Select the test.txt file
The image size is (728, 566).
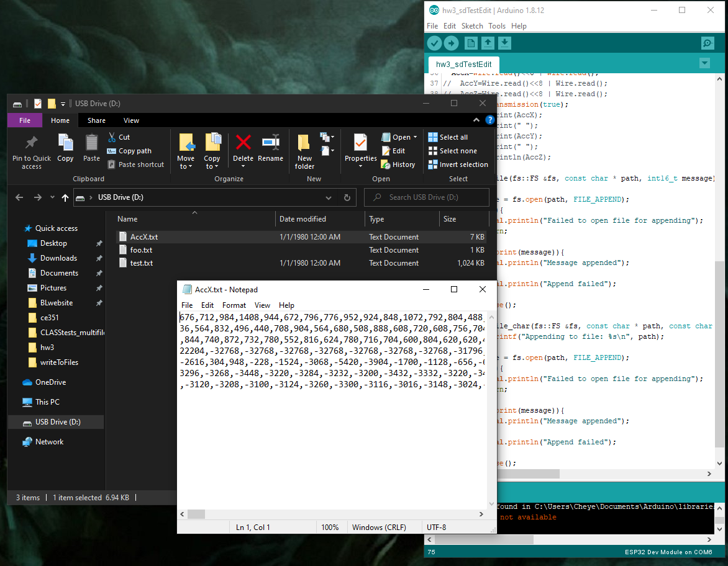click(x=141, y=263)
